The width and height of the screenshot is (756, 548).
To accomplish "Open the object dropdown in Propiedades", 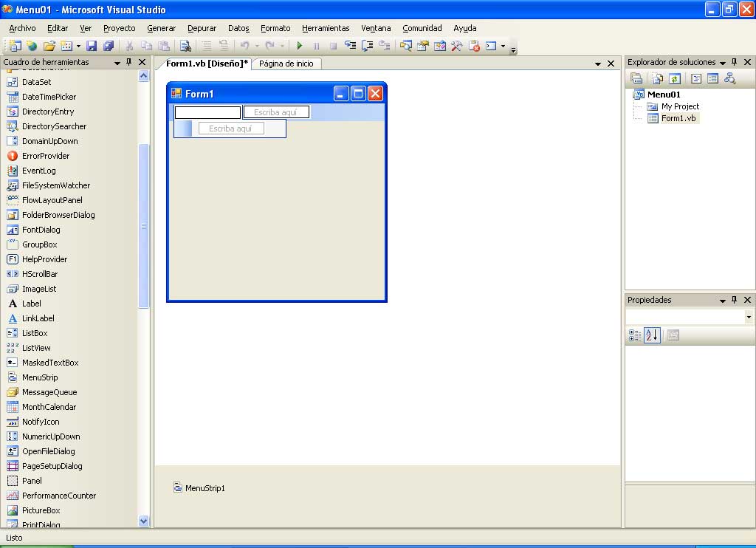I will click(749, 317).
